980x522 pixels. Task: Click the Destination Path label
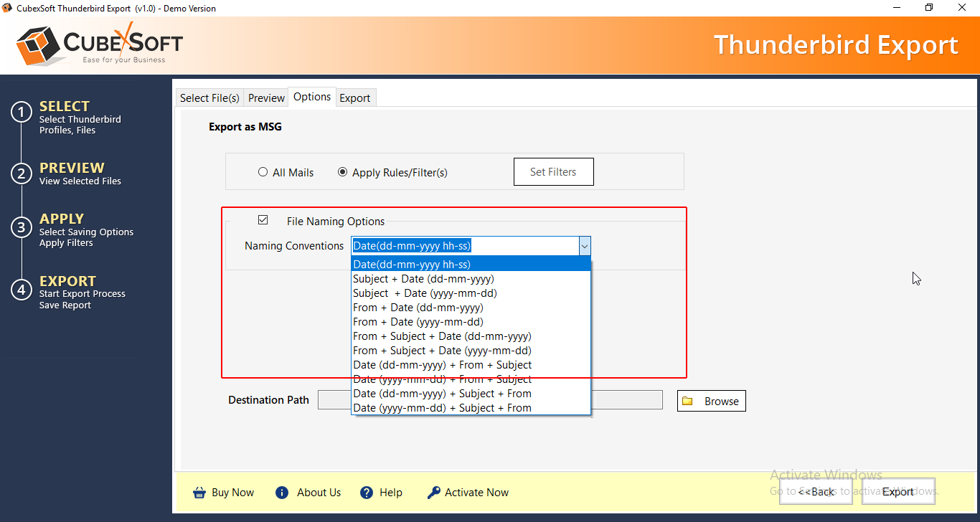click(269, 400)
